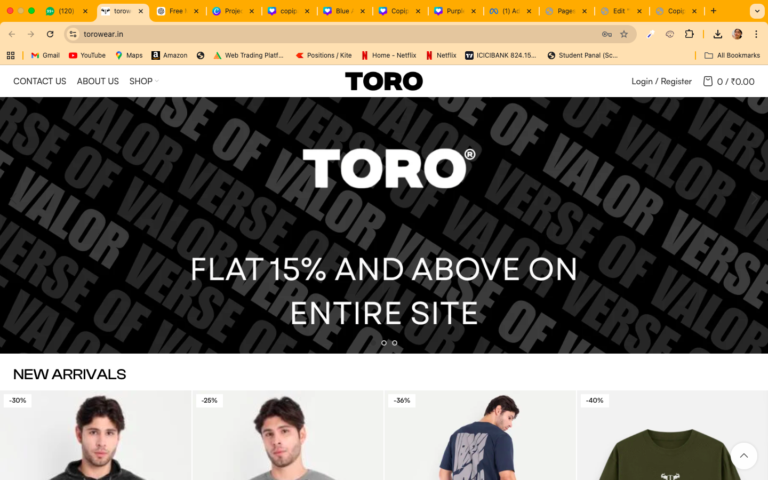This screenshot has width=768, height=480.
Task: Open the Chrome downloads icon
Action: pyautogui.click(x=718, y=34)
